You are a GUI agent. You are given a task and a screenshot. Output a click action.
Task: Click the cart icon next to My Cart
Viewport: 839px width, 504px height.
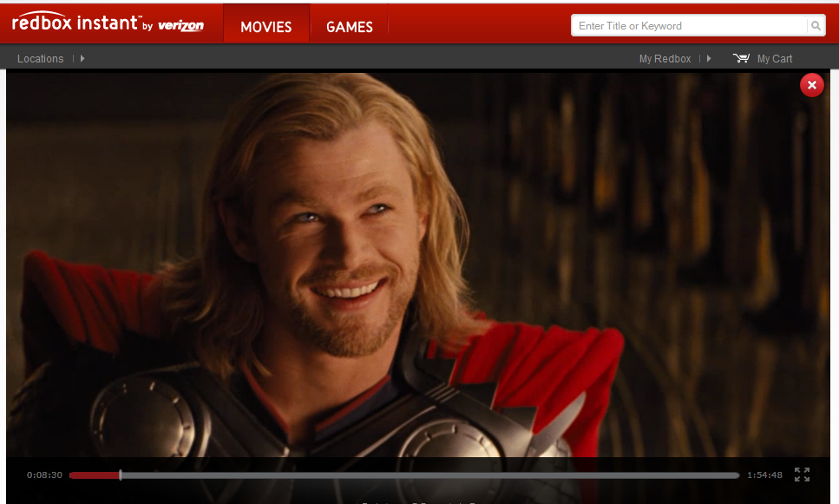coord(742,58)
